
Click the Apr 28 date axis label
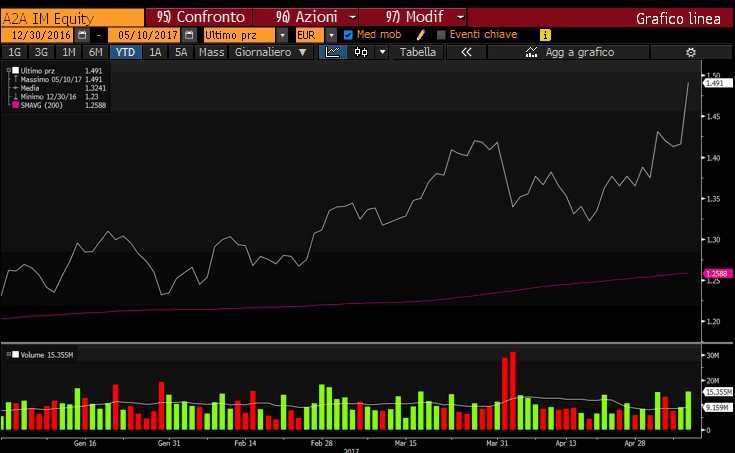pyautogui.click(x=635, y=443)
